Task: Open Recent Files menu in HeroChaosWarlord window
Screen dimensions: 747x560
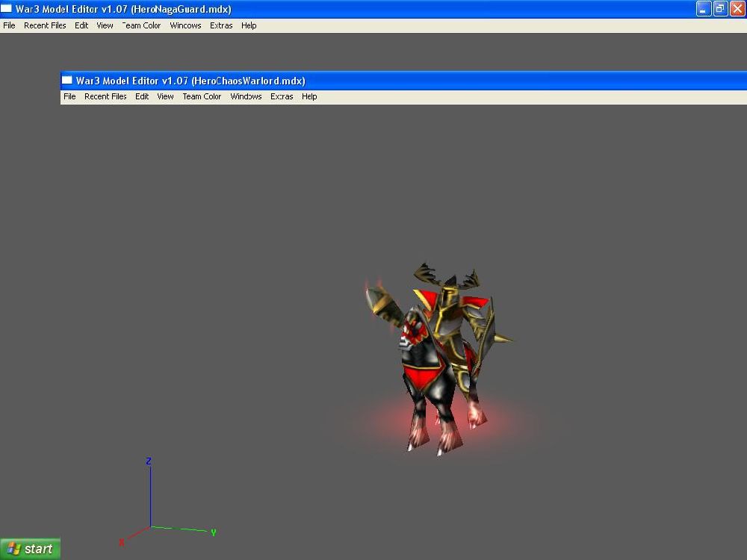Action: pos(105,96)
